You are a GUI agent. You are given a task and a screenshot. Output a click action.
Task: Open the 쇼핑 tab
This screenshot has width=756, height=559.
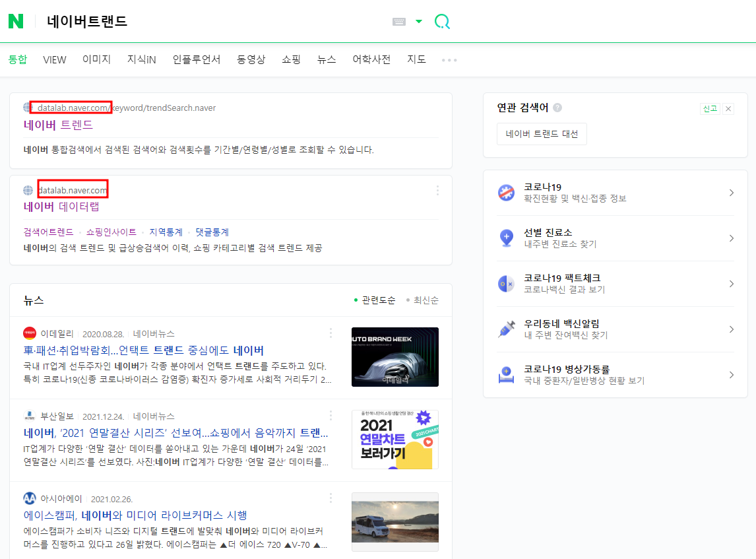point(291,59)
